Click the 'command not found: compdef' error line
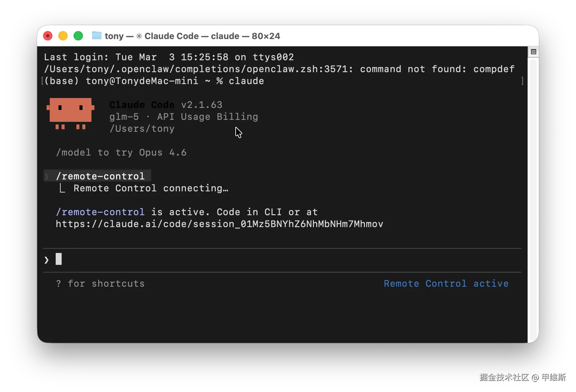The width and height of the screenshot is (576, 392). click(x=279, y=69)
